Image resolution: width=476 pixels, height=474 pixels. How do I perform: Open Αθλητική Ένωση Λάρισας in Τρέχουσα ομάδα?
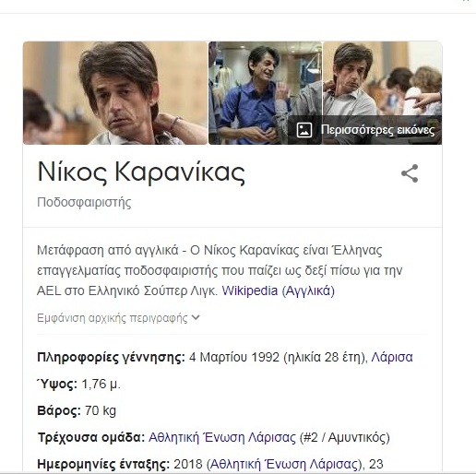222,437
